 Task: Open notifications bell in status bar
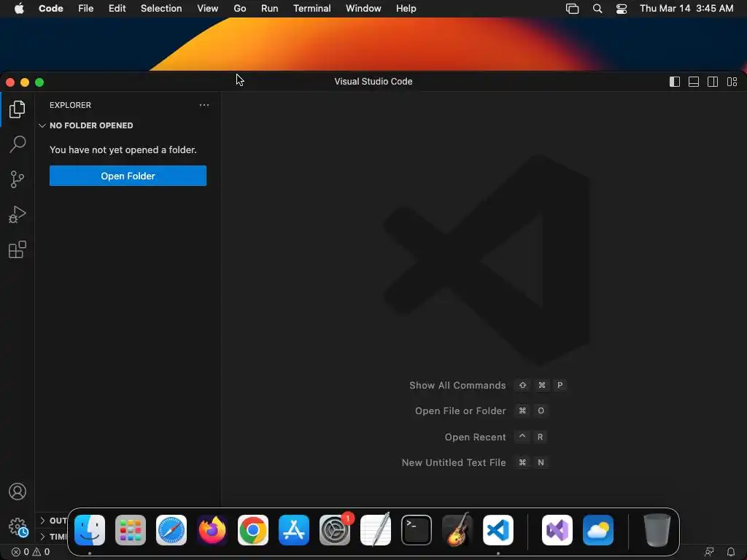[x=730, y=552]
